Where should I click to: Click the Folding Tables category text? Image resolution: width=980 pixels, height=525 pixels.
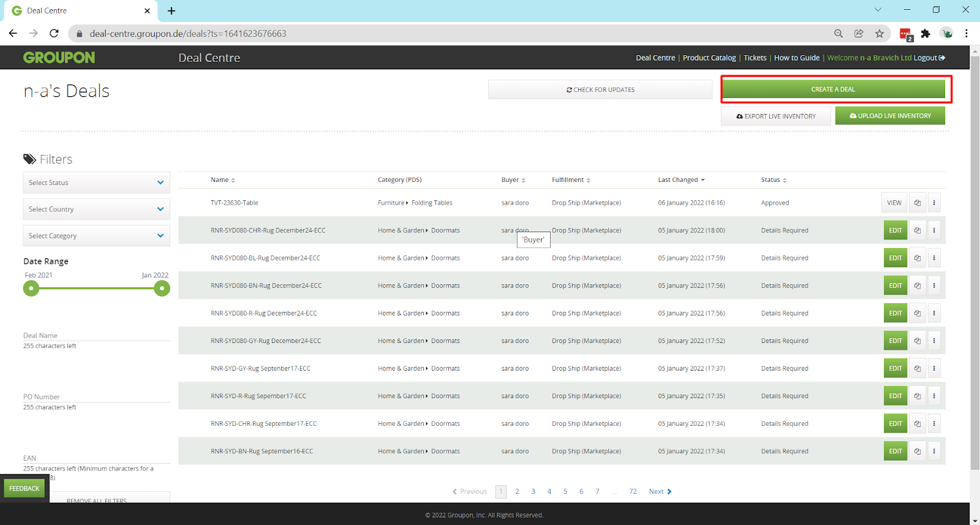tap(432, 203)
